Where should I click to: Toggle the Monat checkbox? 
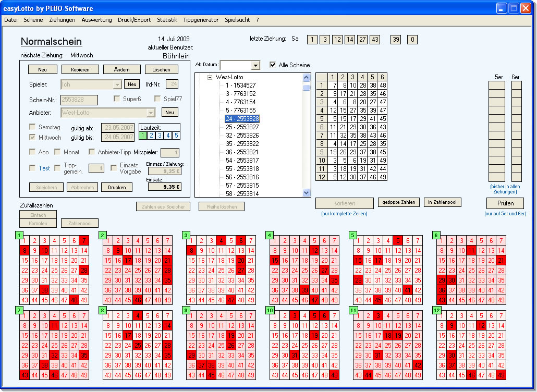[57, 152]
